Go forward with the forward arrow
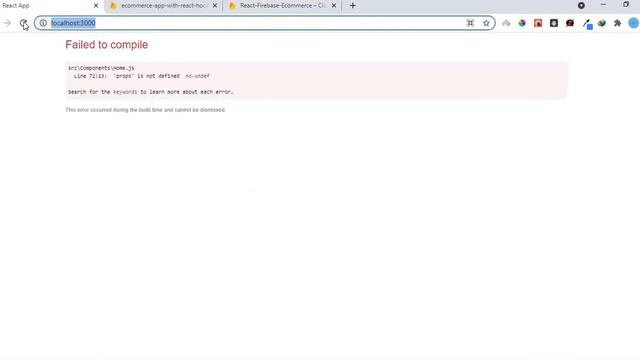This screenshot has height=360, width=640. (7, 23)
